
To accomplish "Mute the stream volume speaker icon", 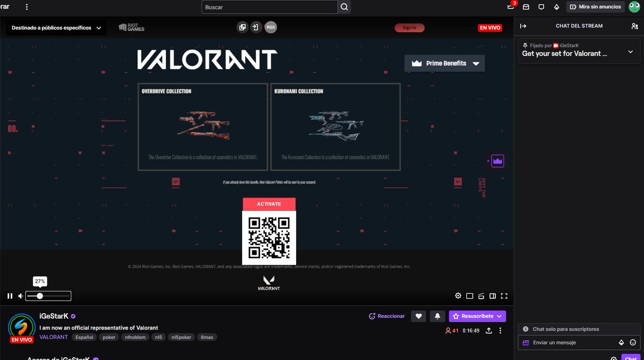I will point(20,296).
